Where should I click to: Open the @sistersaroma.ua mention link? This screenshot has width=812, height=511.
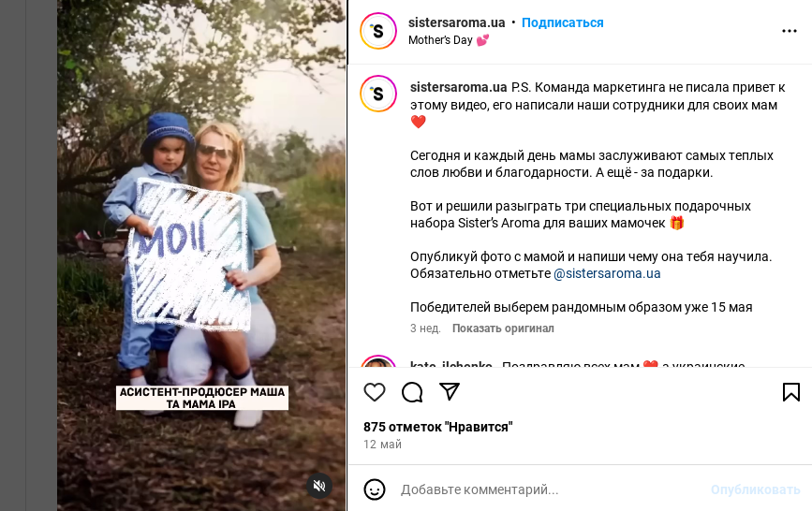[x=607, y=273]
